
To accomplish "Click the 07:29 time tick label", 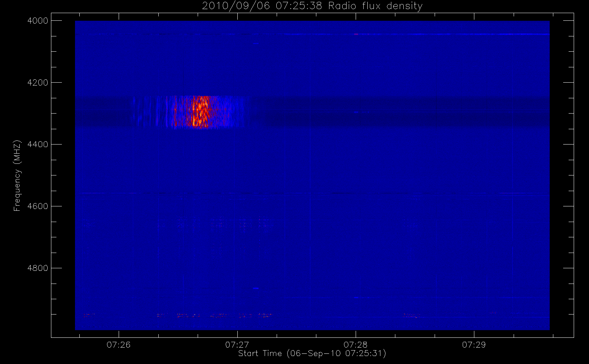I will [x=474, y=345].
